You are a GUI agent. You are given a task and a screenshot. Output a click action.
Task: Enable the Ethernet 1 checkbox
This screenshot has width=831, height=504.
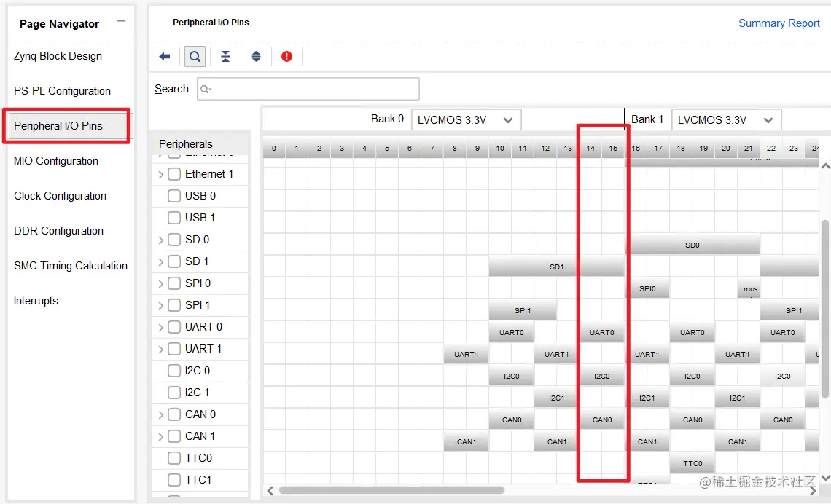pyautogui.click(x=174, y=174)
